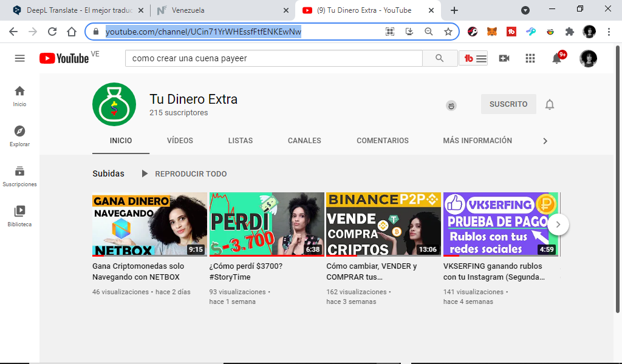The height and width of the screenshot is (364, 622).
Task: Show next videos with carousel arrow
Action: coord(558,224)
